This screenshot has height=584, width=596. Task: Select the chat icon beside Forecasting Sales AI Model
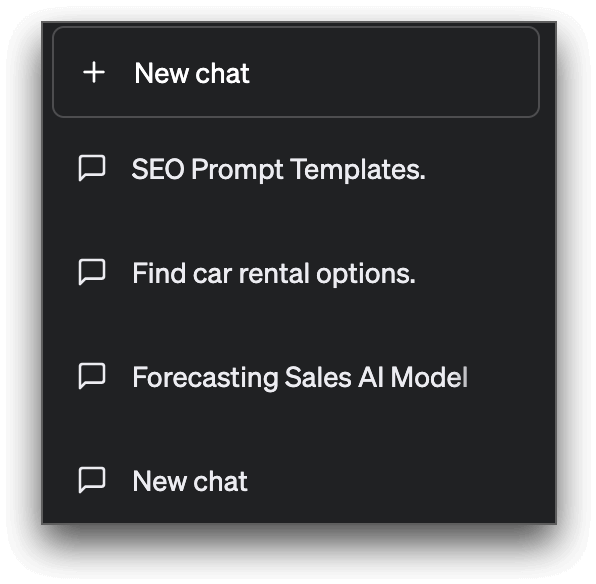tap(92, 376)
